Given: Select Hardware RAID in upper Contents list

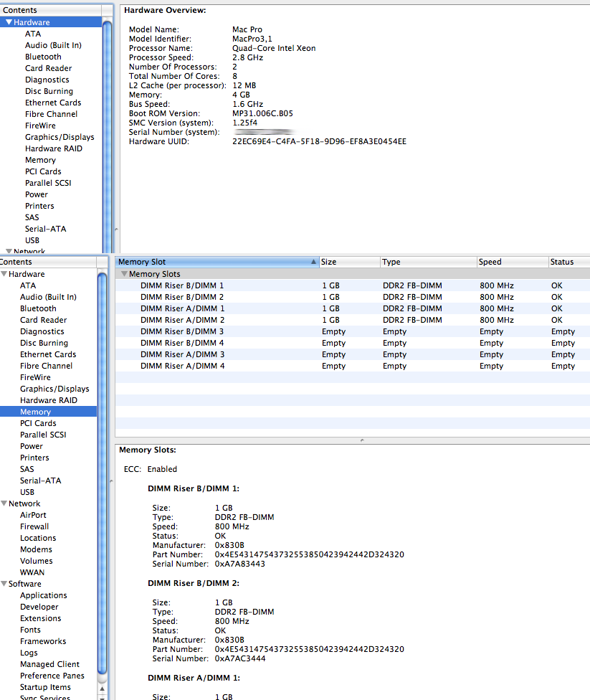Looking at the screenshot, I should pyautogui.click(x=54, y=148).
